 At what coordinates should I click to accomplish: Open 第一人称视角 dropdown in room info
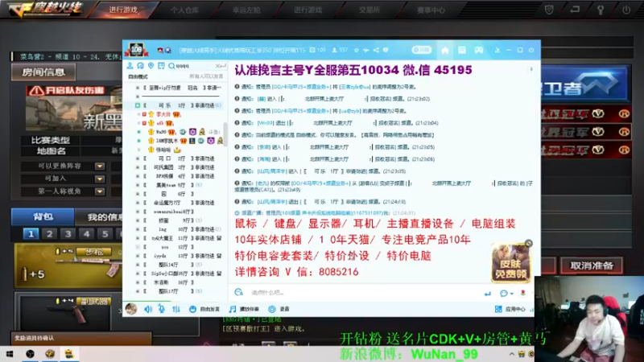[x=99, y=191]
